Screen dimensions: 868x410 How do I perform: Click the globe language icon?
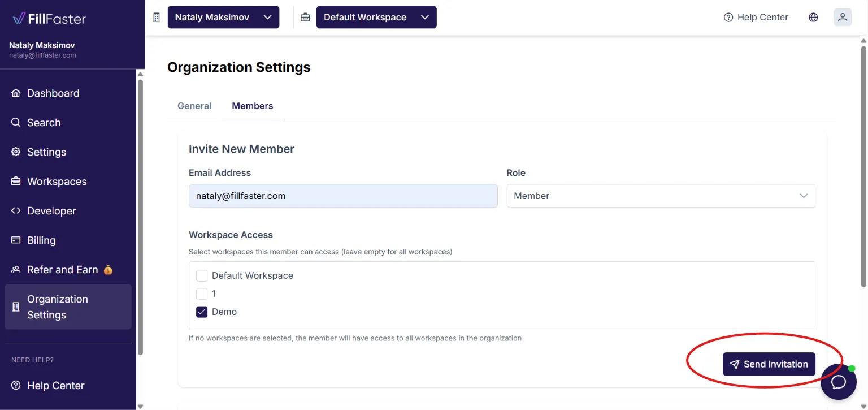click(813, 18)
